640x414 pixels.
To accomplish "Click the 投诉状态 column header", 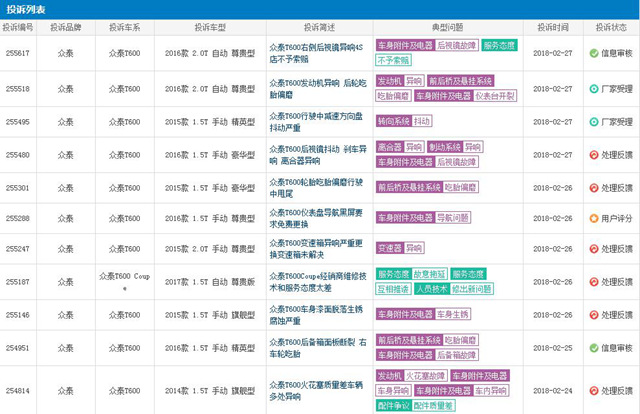I will (x=611, y=27).
